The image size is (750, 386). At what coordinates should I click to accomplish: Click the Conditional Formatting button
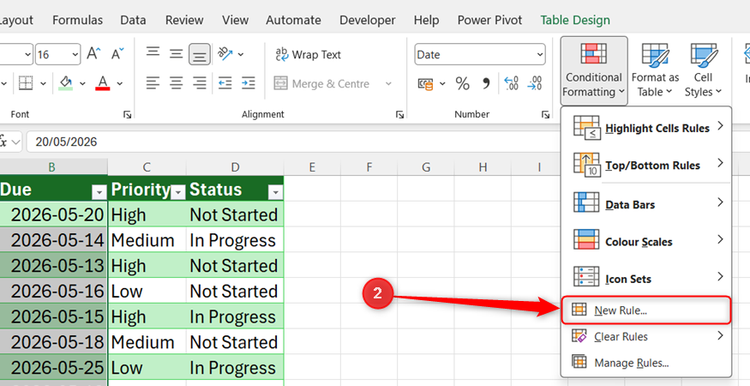594,70
